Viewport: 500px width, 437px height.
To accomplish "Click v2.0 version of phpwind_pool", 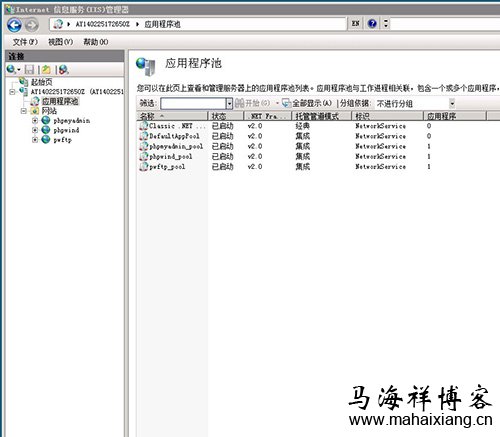I will (255, 157).
